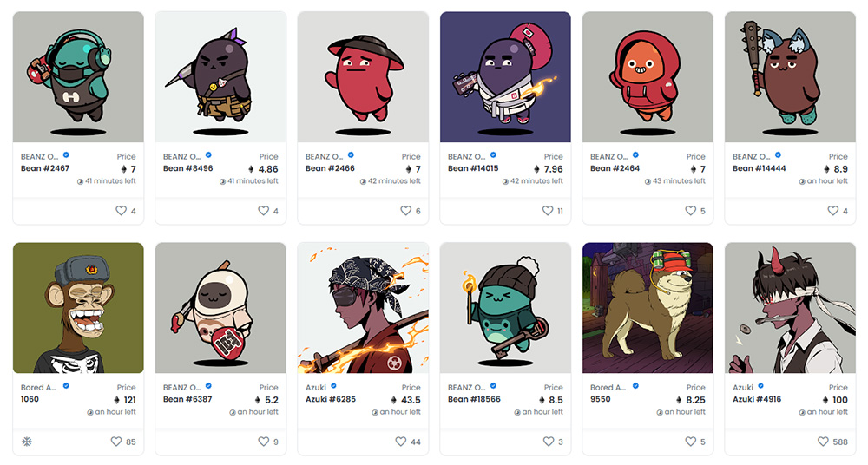Open Azuki collection link above Azuki #6285
The image size is (868, 465).
(x=316, y=388)
